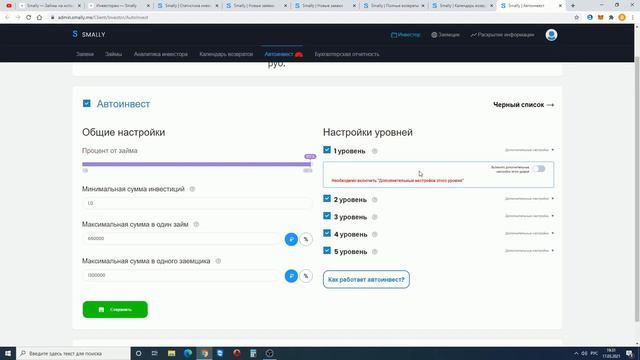Image resolution: width=640 pixels, height=360 pixels.
Task: Switch to Заемщик mode in header
Action: click(x=445, y=35)
